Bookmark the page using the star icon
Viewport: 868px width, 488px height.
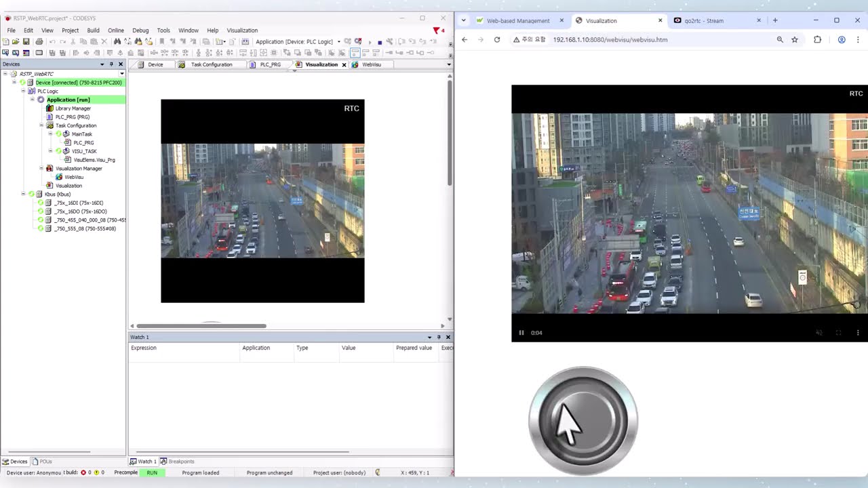(795, 39)
